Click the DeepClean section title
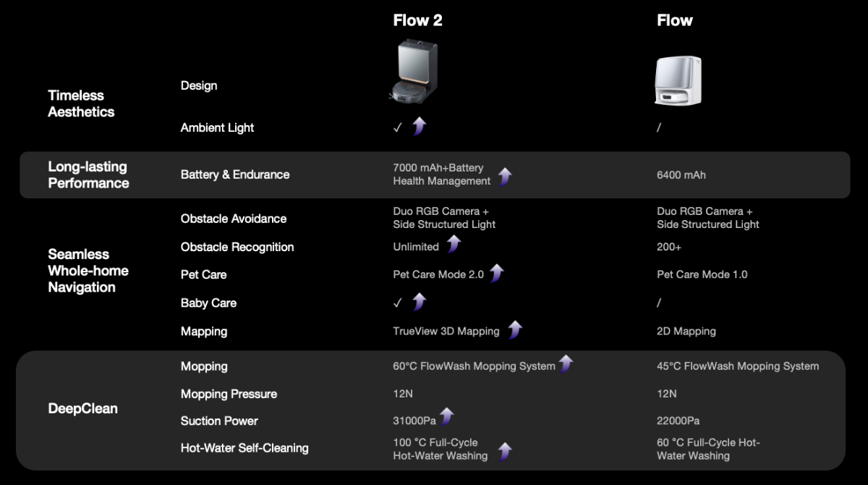 (82, 408)
